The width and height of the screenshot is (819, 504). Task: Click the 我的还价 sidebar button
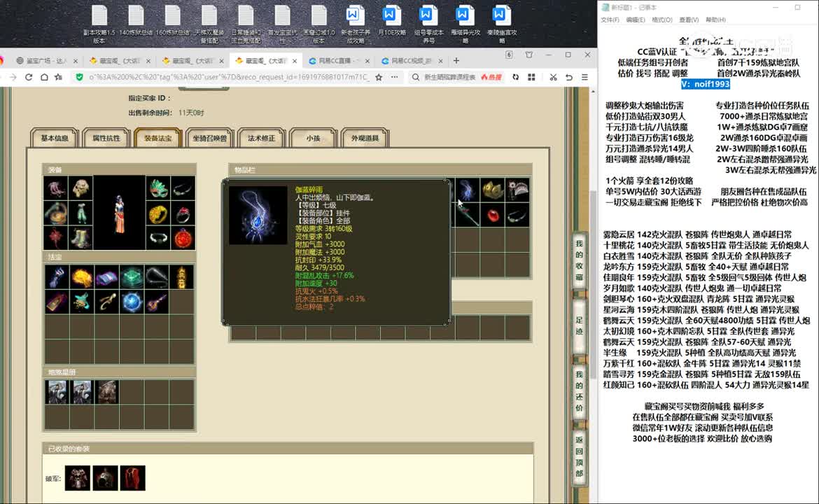pyautogui.click(x=579, y=391)
